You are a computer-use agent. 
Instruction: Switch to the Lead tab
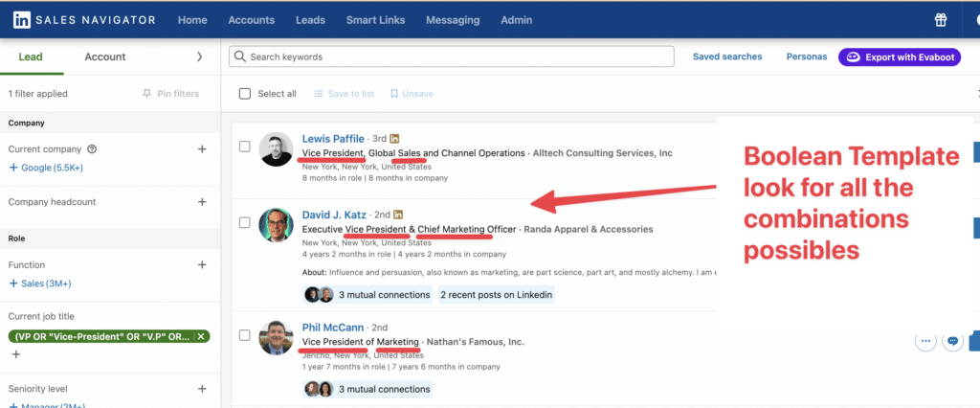point(31,57)
